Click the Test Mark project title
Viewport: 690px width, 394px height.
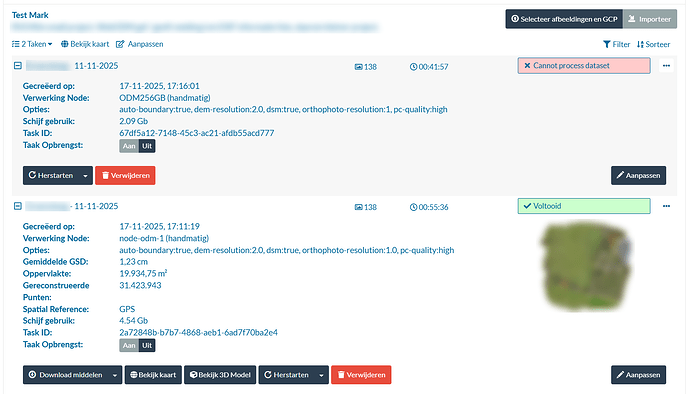coord(30,15)
